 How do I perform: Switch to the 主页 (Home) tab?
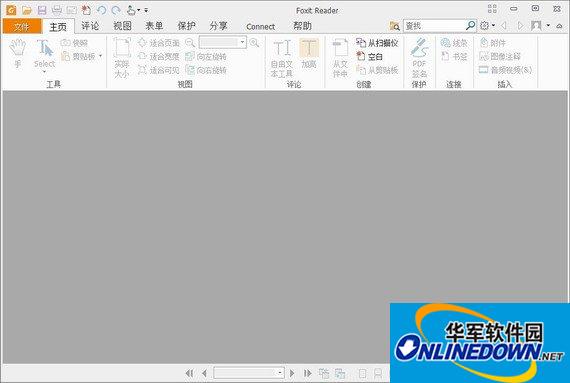58,27
